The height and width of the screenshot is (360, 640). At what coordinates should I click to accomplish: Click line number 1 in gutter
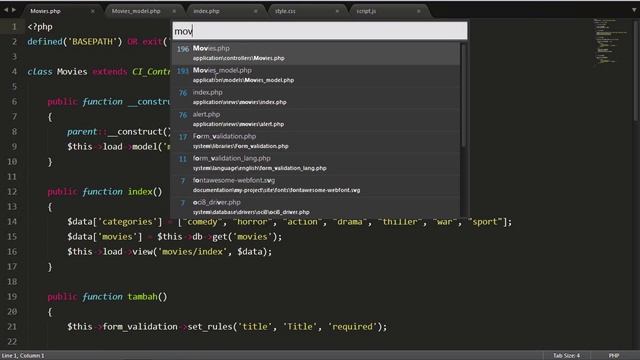14,27
